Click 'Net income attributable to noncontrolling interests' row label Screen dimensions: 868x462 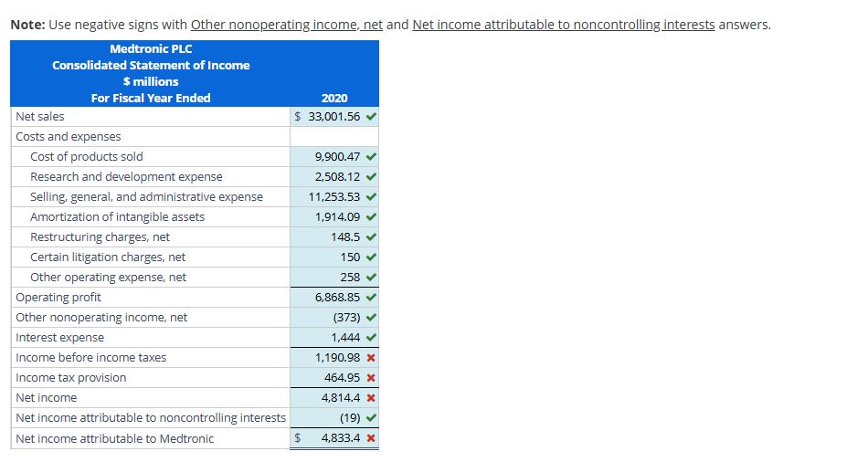[x=151, y=418]
